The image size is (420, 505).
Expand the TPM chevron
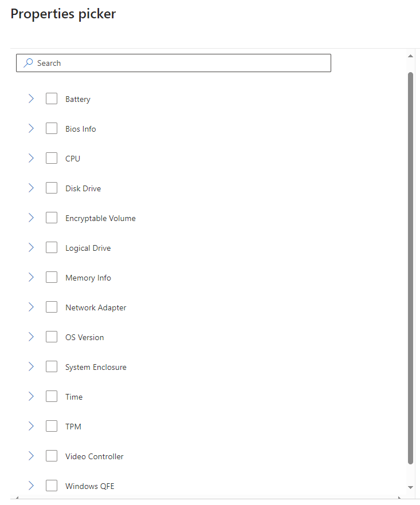tap(31, 426)
